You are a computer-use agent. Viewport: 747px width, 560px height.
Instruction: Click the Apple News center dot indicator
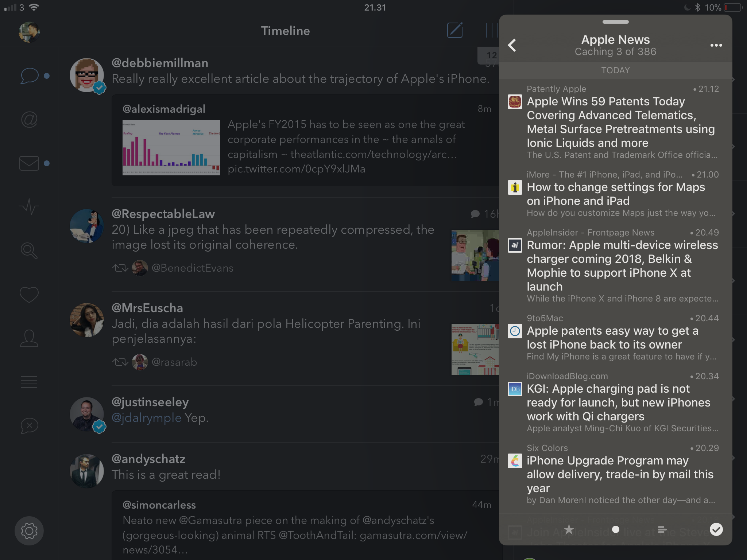[616, 529]
